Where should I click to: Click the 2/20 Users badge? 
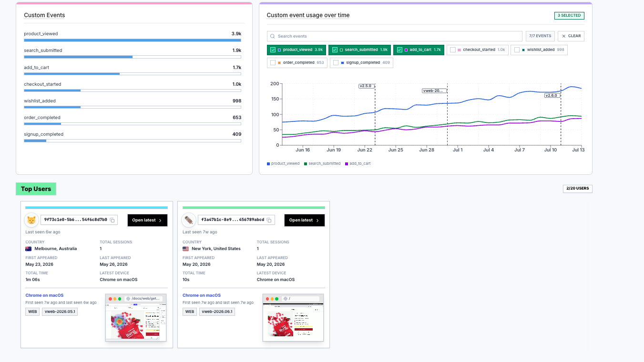[577, 189]
